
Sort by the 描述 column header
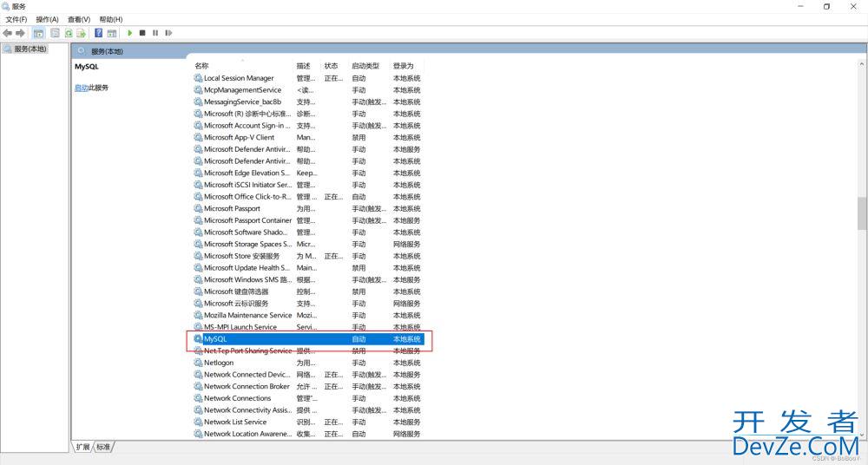point(303,66)
